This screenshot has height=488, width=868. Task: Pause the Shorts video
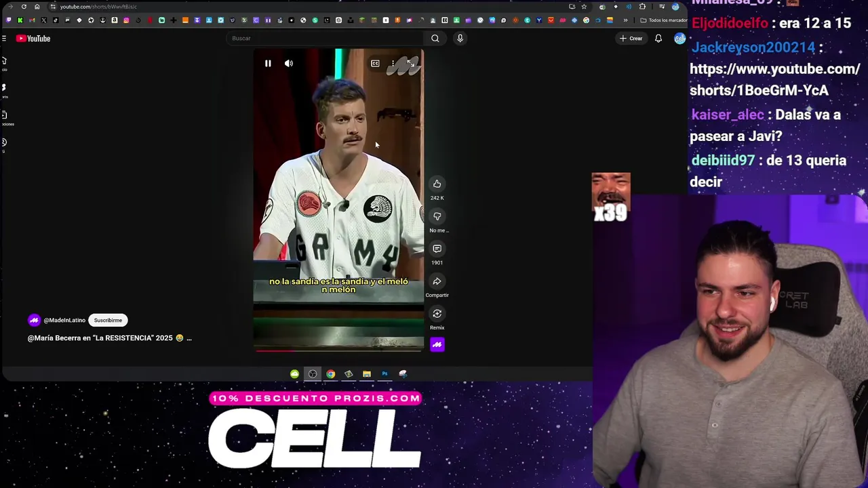[268, 64]
